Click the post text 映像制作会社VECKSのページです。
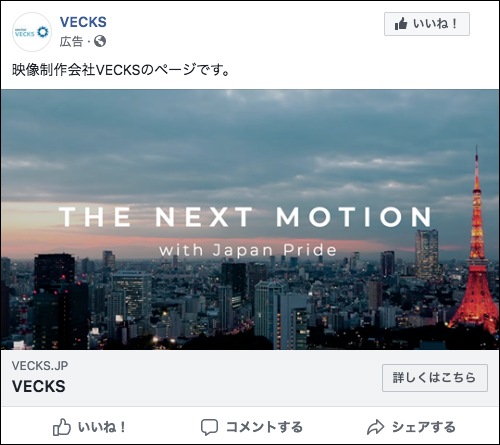 (121, 70)
